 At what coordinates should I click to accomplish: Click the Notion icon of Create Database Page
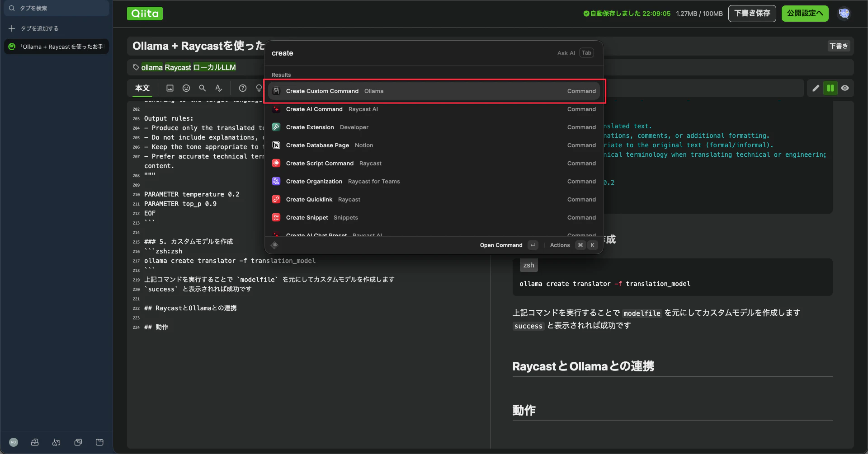pyautogui.click(x=276, y=145)
